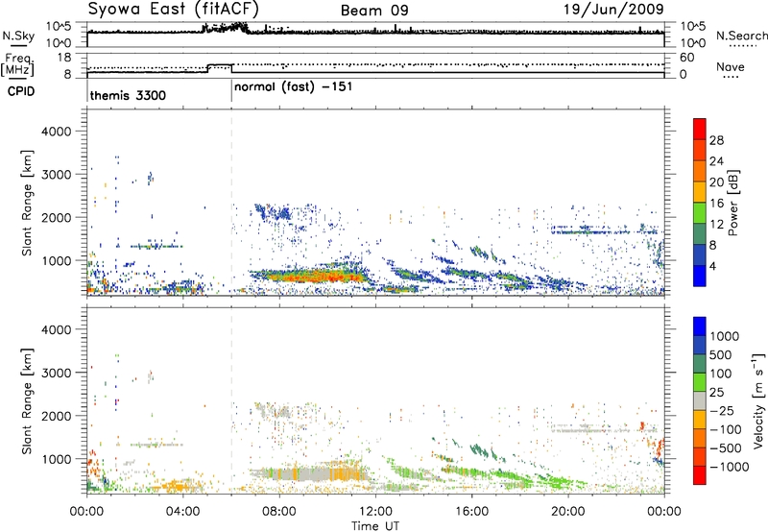Click the 'normal (fast) -151' CPID text
The width and height of the screenshot is (768, 532).
(293, 87)
